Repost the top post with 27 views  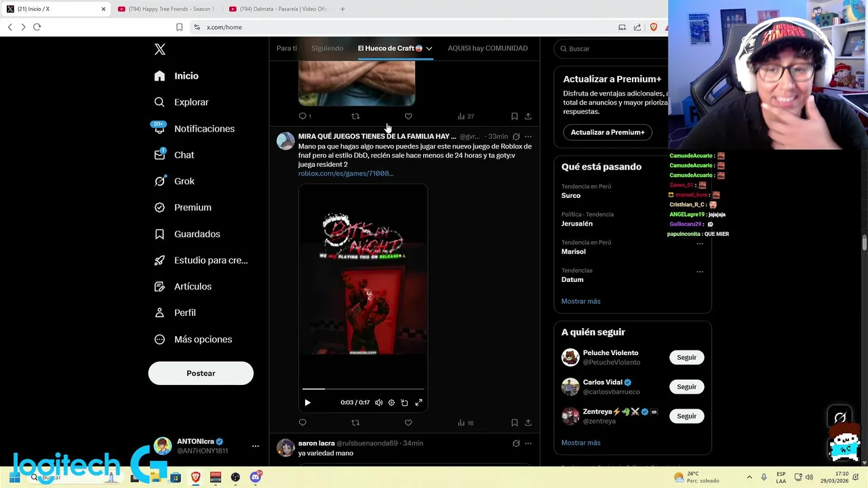click(x=355, y=117)
